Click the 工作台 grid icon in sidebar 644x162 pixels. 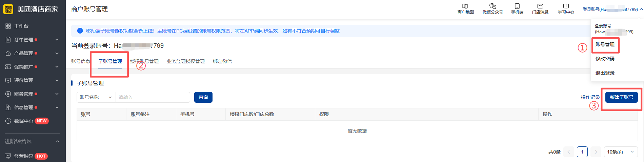8,26
